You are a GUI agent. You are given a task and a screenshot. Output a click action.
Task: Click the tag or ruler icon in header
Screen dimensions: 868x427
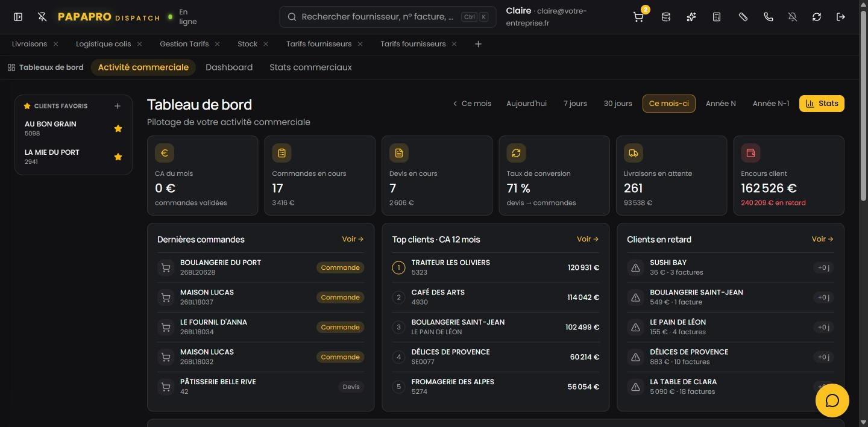(743, 17)
